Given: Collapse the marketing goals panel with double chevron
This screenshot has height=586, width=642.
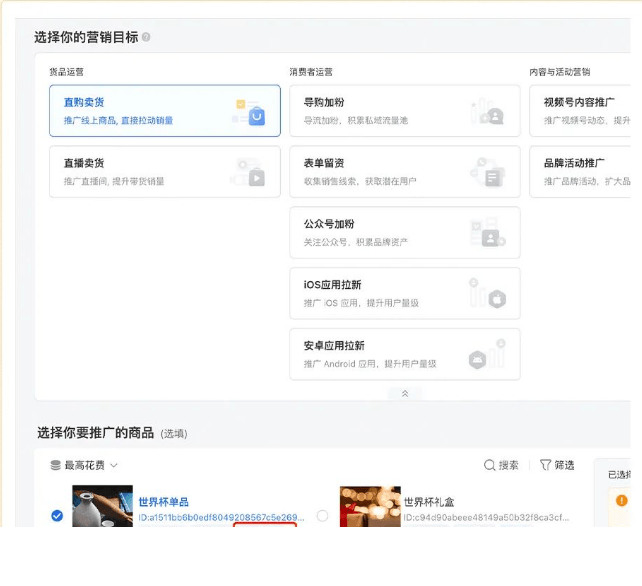Looking at the screenshot, I should tap(405, 394).
